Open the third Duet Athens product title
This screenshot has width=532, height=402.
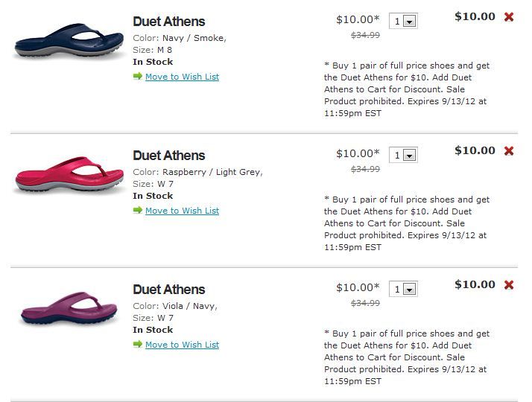pos(168,290)
